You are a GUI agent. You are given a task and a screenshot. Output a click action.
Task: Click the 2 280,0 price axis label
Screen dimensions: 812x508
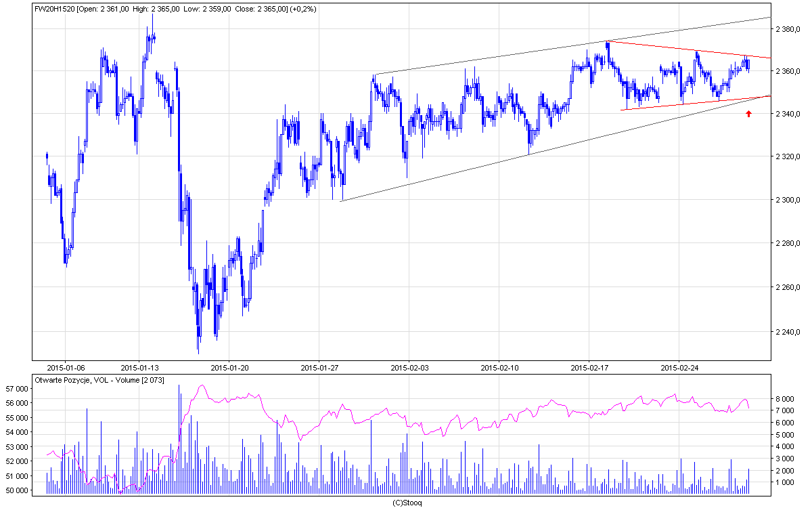pos(789,243)
